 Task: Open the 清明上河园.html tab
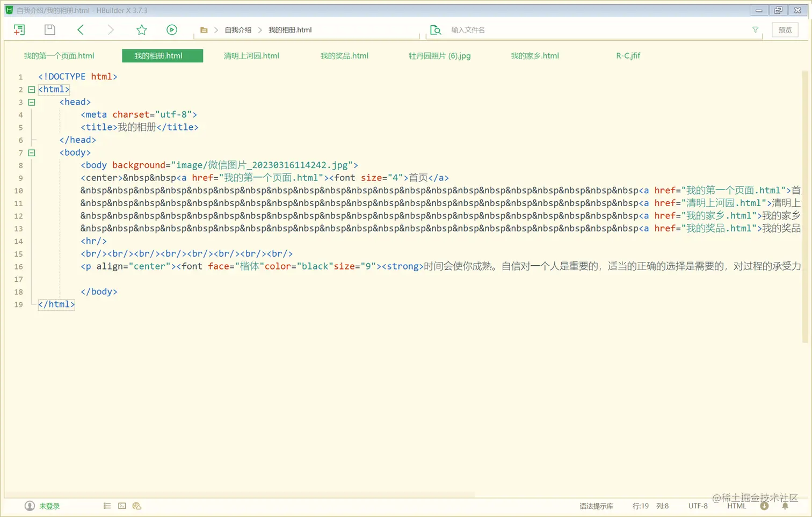coord(251,56)
